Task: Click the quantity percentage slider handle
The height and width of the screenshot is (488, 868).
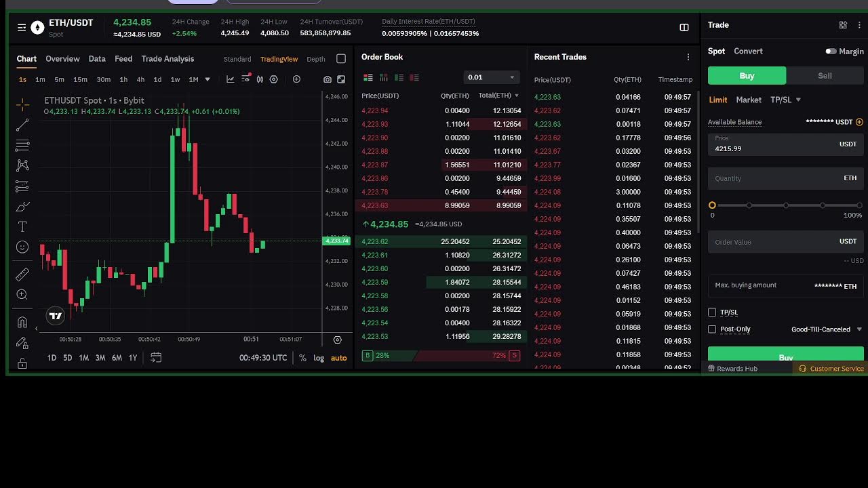Action: click(x=712, y=205)
